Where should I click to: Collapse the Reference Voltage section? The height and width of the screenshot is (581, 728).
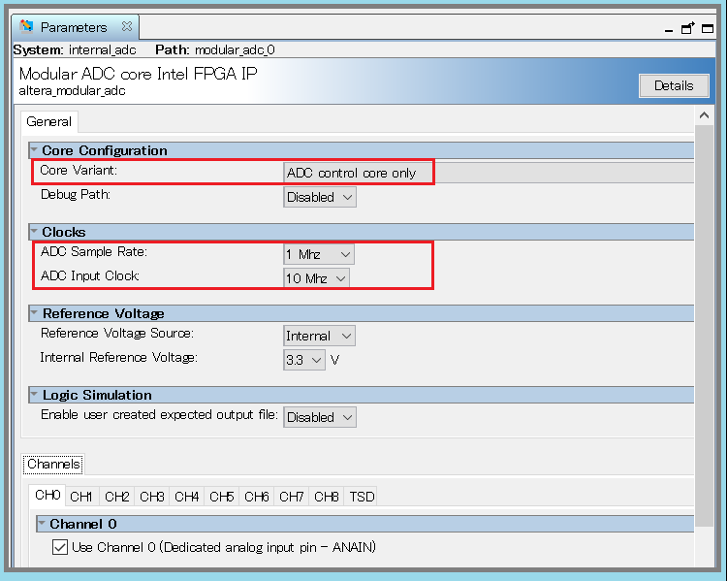click(34, 313)
